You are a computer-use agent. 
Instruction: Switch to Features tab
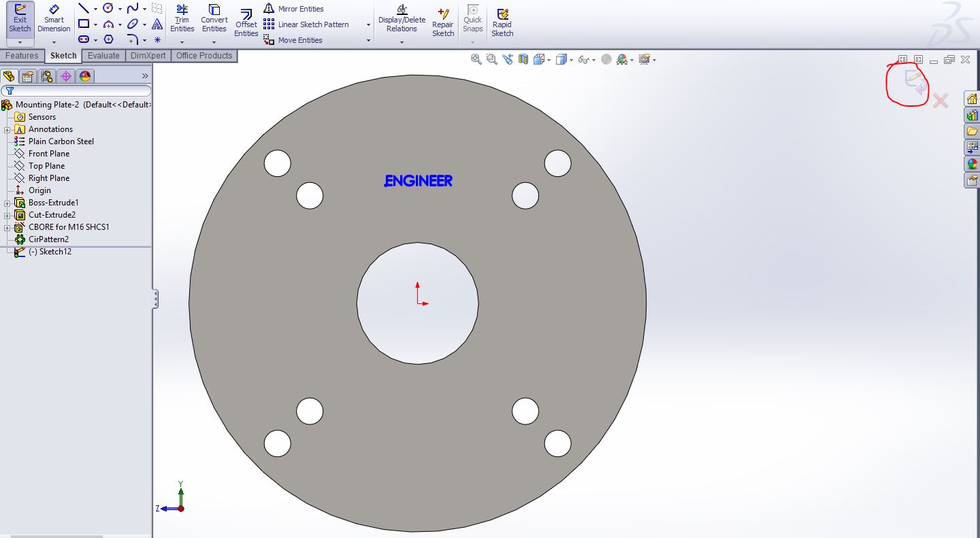tap(22, 56)
